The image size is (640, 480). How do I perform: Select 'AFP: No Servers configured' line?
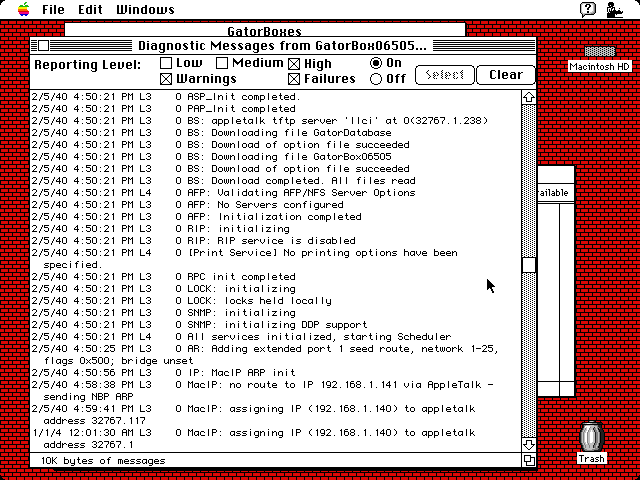coord(276,204)
